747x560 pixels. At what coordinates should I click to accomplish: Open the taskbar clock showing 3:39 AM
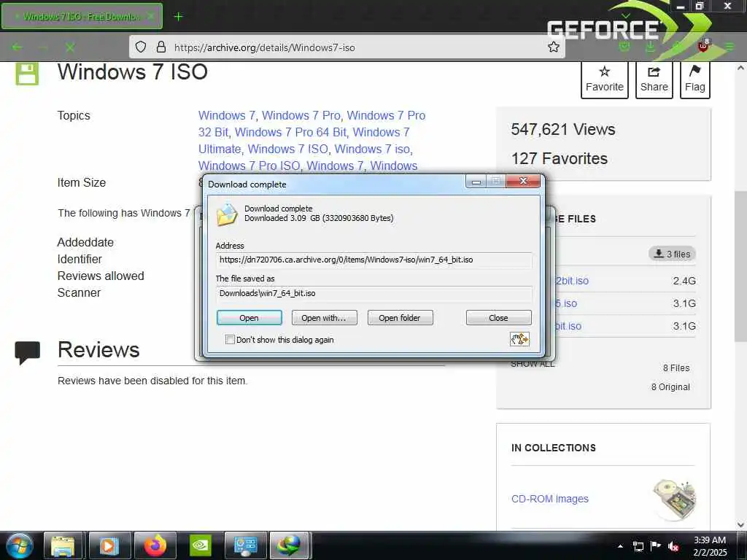[710, 546]
